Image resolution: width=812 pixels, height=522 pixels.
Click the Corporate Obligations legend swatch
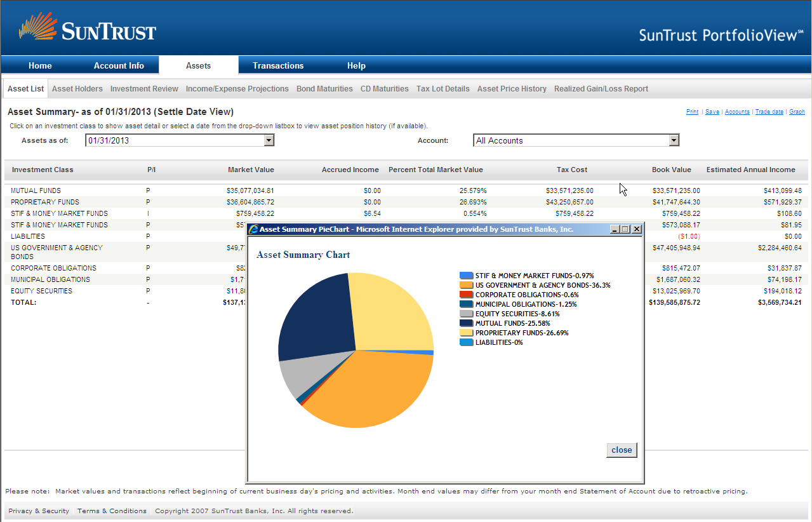[x=467, y=295]
